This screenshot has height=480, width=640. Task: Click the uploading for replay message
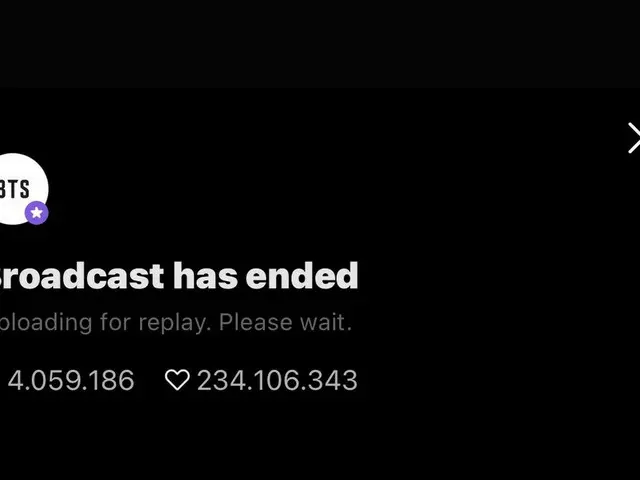click(175, 323)
